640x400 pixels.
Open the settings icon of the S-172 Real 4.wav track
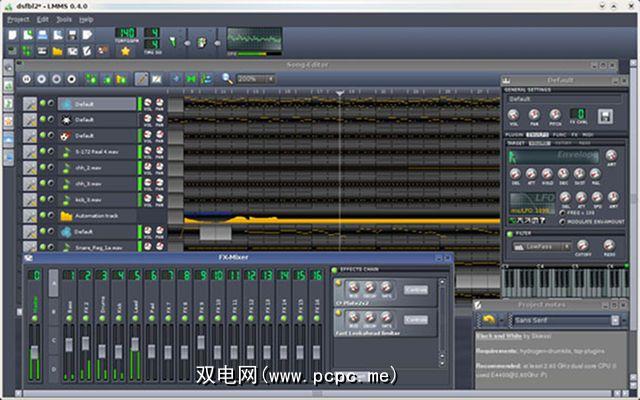(x=30, y=152)
